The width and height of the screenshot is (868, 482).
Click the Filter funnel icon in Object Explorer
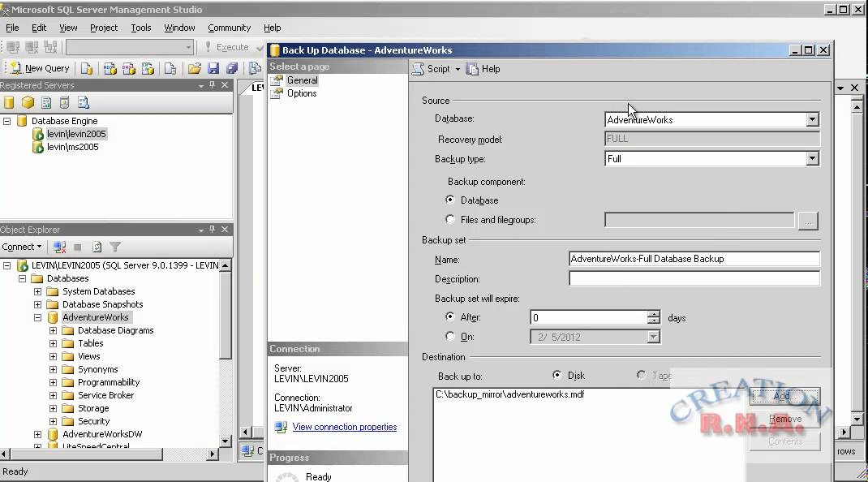115,247
